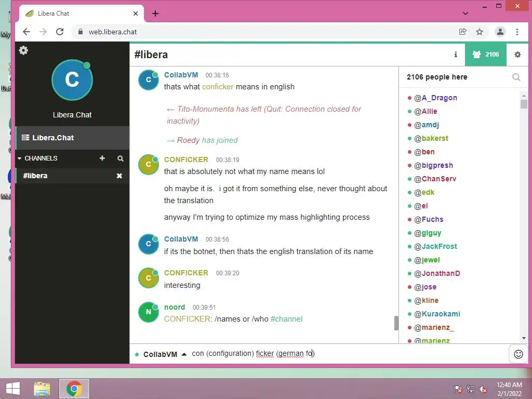The width and height of the screenshot is (532, 399).
Task: Select user @Kuraokami in people list
Action: coord(437,314)
